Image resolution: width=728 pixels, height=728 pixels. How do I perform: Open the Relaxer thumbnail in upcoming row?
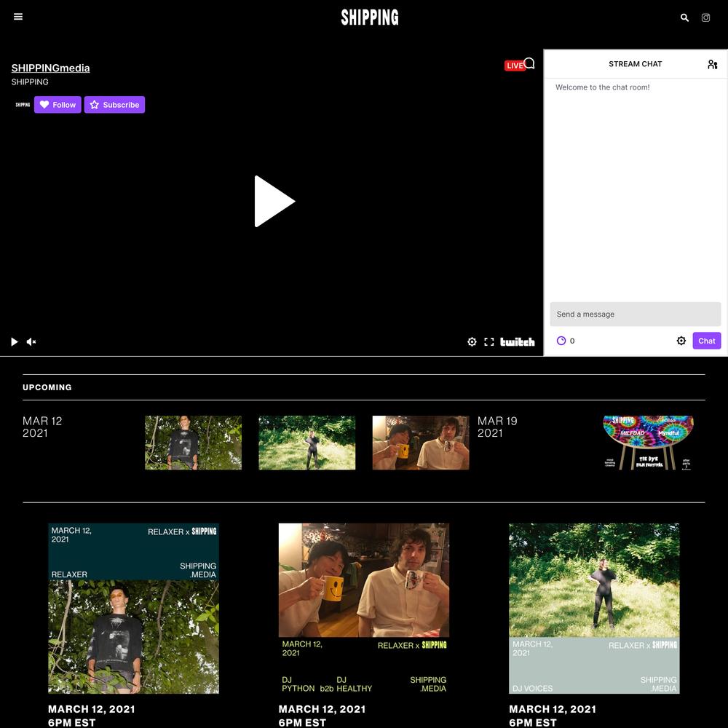tap(193, 443)
